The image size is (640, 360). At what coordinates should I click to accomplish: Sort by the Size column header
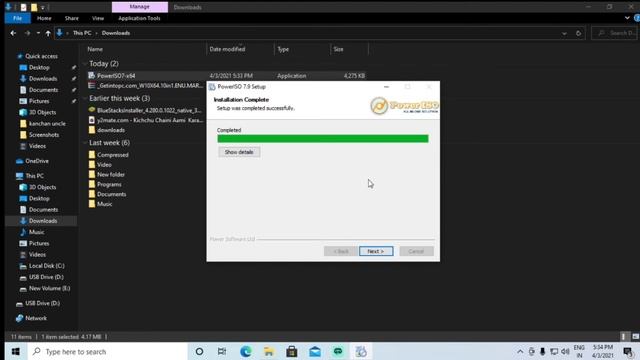pos(338,49)
